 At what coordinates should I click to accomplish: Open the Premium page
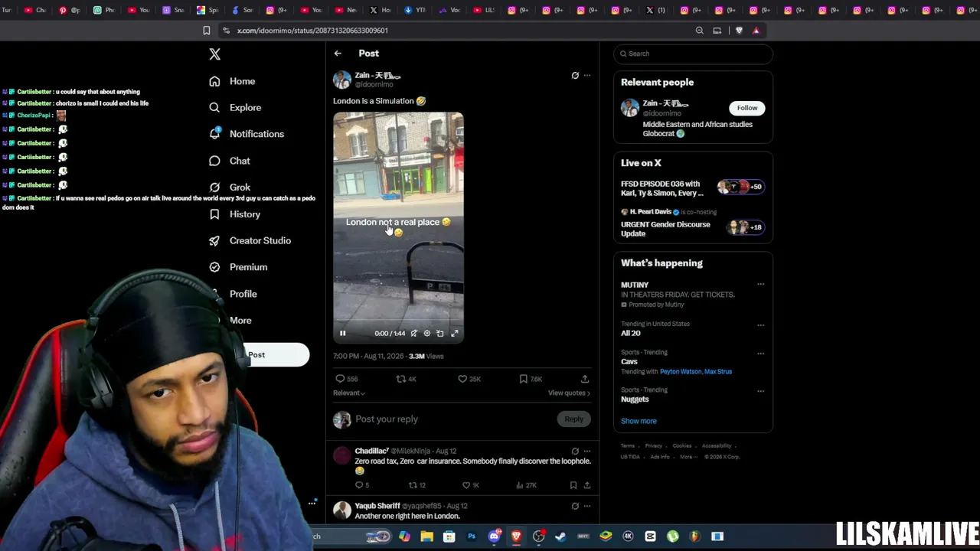[238, 267]
